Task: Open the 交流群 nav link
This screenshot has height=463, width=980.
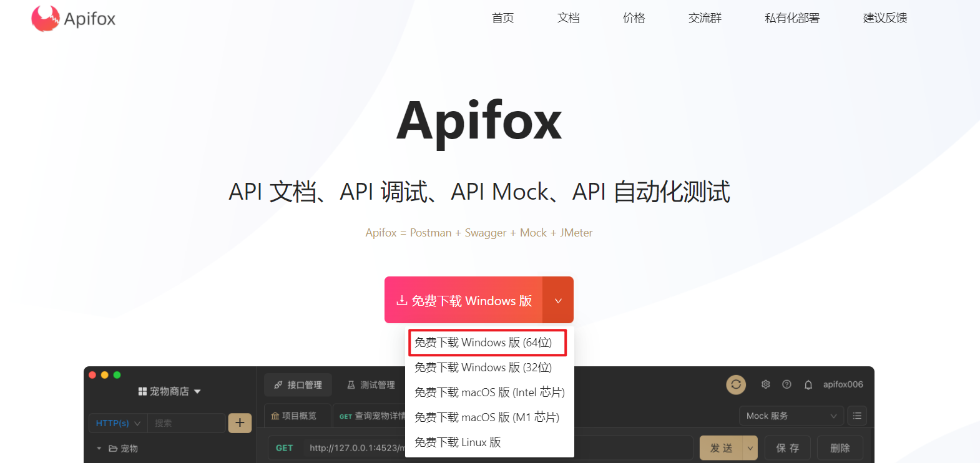Action: click(x=705, y=18)
